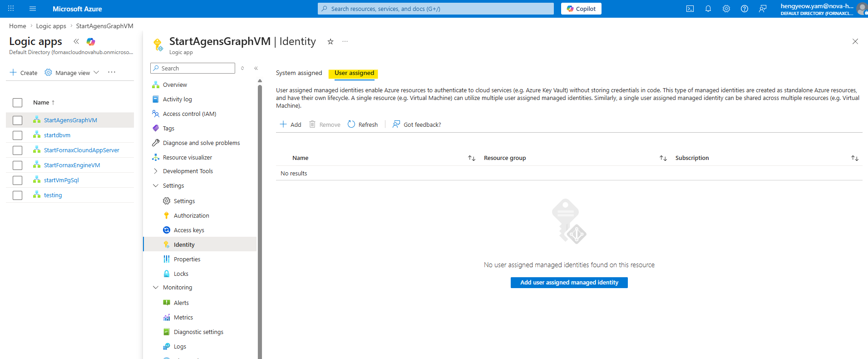868x359 pixels.
Task: Open the Tags menu item
Action: click(168, 128)
